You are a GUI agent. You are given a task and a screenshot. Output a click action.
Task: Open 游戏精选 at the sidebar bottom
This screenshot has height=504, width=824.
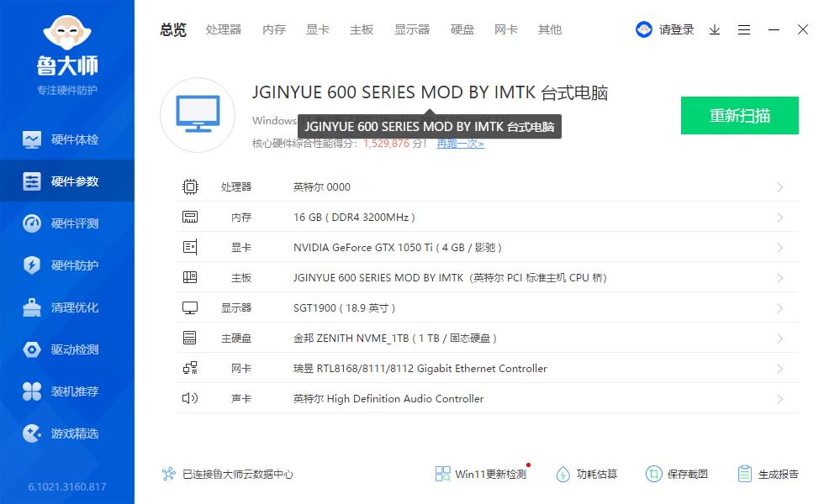[67, 433]
